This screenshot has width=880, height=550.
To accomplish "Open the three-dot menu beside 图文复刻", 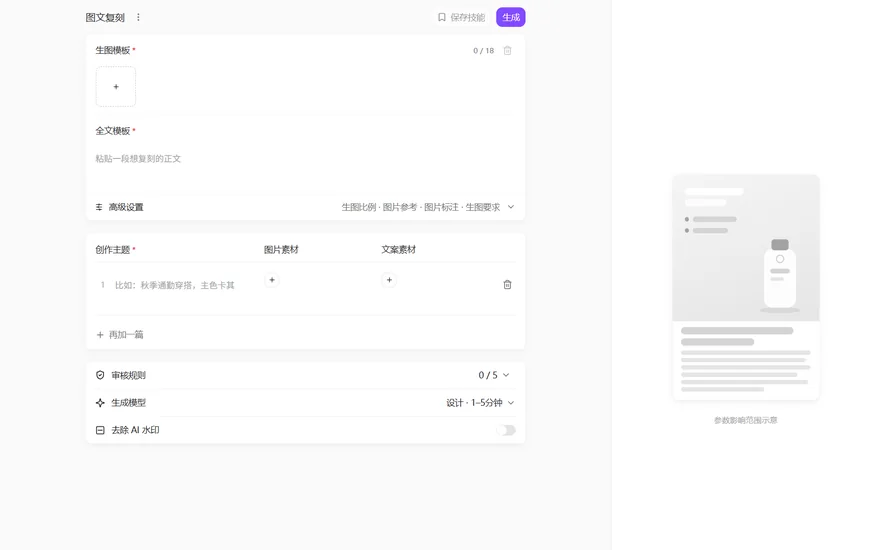I will [x=138, y=17].
